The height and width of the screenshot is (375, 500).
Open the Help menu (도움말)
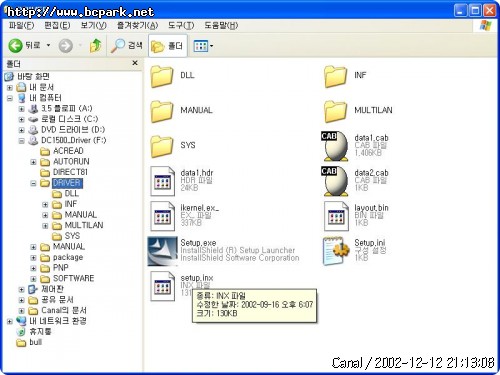[x=221, y=25]
